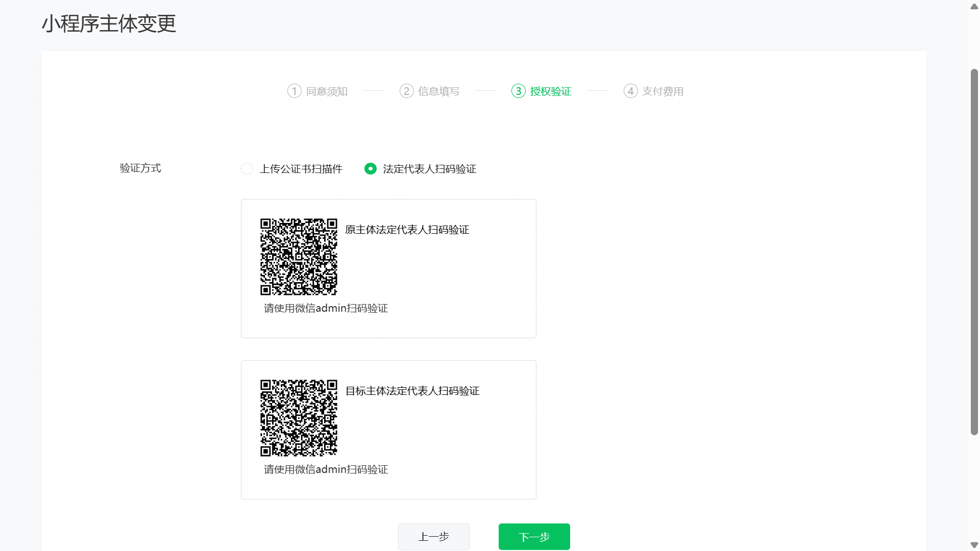
Task: Click step 3 circle icon 授权验证
Action: pos(518,91)
